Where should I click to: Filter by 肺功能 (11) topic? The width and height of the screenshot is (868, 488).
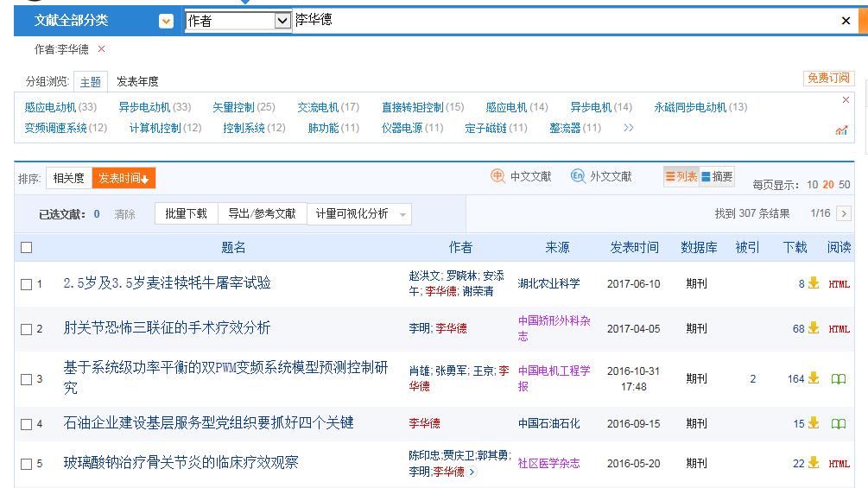tap(333, 128)
